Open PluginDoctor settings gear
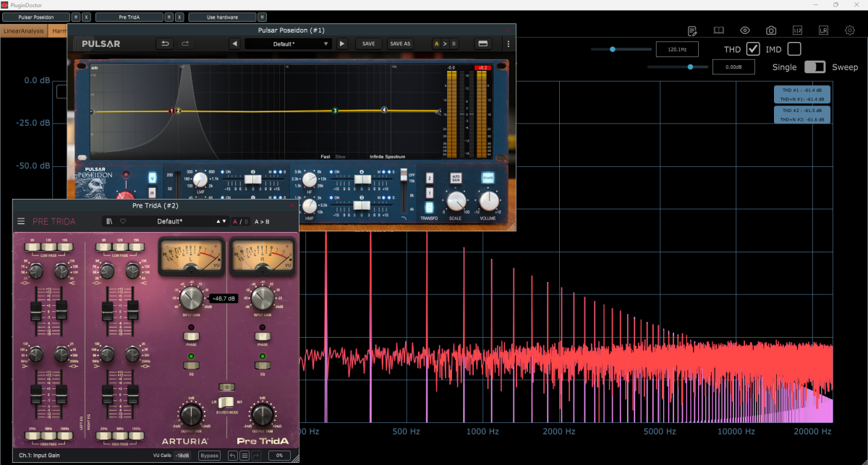Image resolution: width=868 pixels, height=465 pixels. pyautogui.click(x=848, y=31)
